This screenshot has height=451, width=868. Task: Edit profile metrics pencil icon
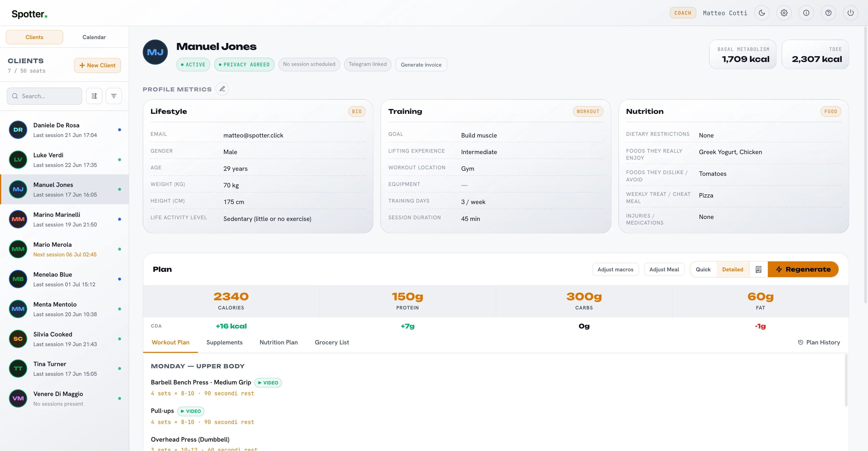click(222, 89)
